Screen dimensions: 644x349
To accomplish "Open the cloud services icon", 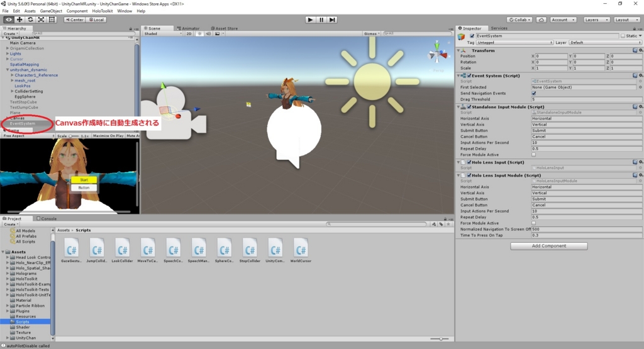I will [x=541, y=19].
